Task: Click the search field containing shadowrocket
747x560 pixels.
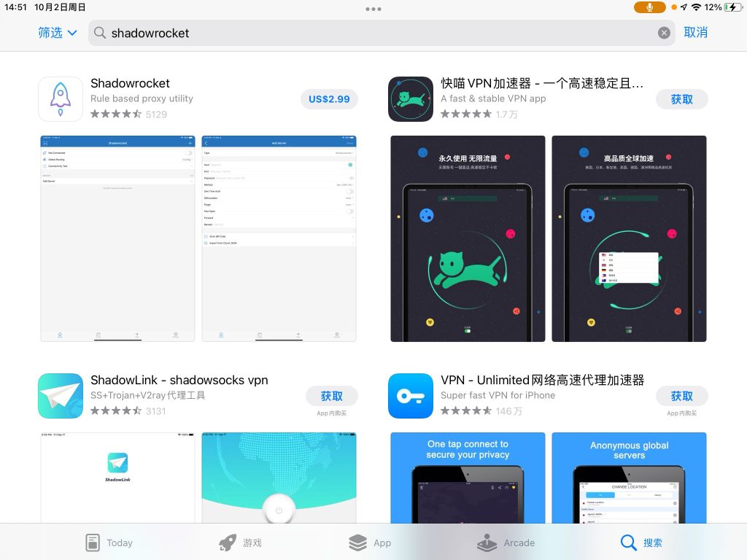Action: click(x=379, y=33)
